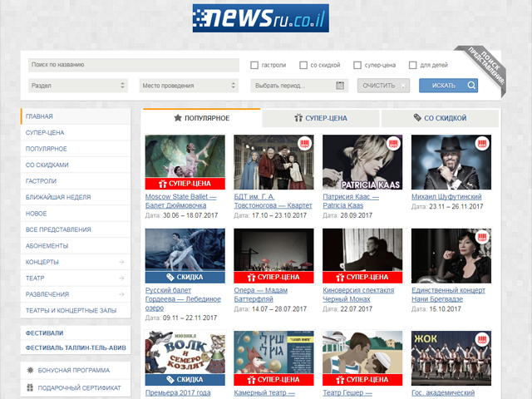Toggle the для детей checkbox
The width and height of the screenshot is (532, 399).
point(412,65)
